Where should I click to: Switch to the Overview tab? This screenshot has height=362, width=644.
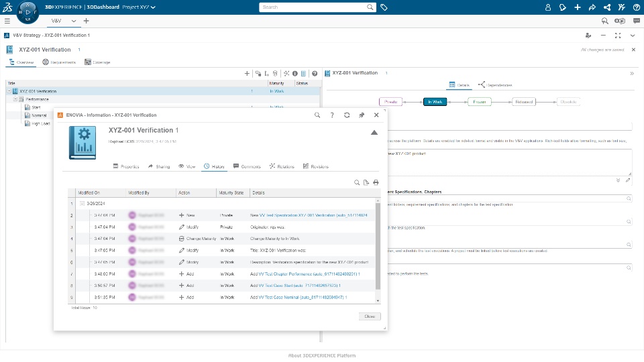[x=21, y=62]
